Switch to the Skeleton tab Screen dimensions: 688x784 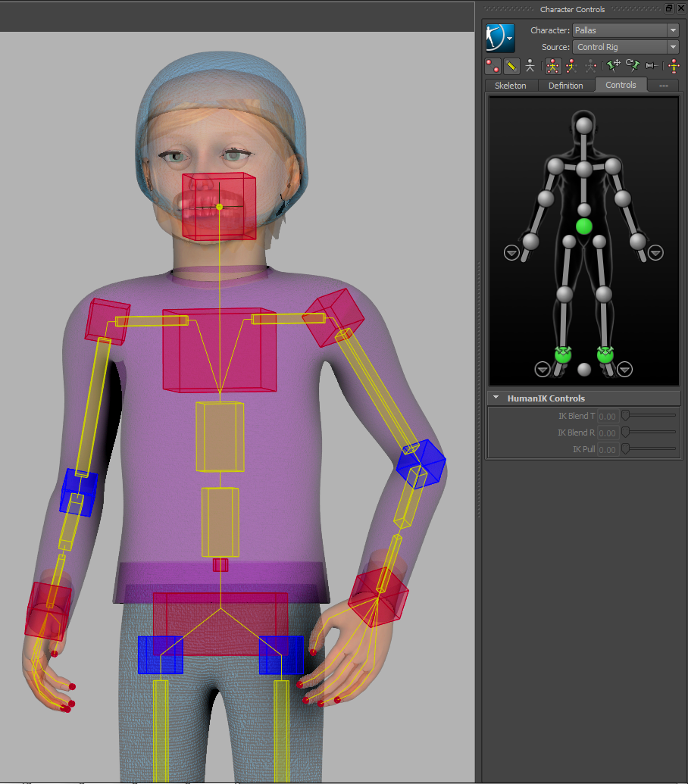click(x=510, y=85)
